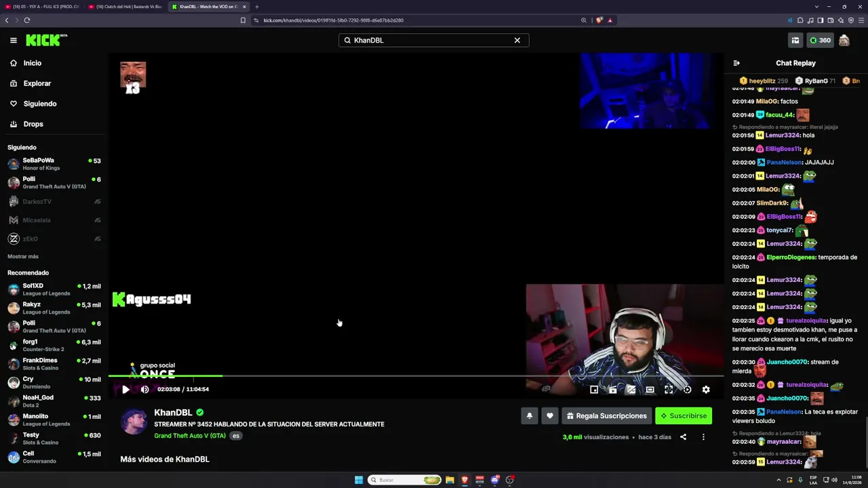Switch to the YSY A - FULL ICE tab
The image size is (868, 488).
[42, 7]
